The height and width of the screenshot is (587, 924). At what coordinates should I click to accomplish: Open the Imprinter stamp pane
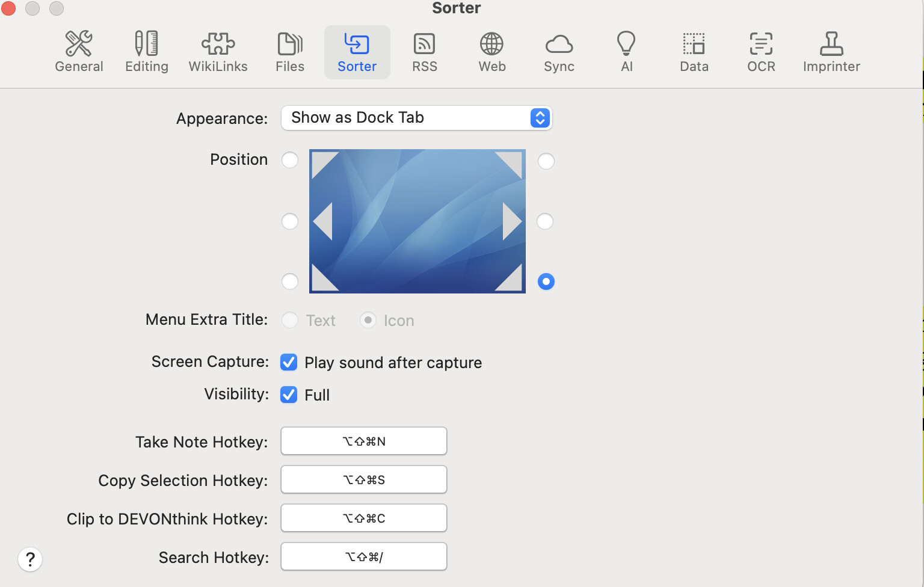pos(831,52)
